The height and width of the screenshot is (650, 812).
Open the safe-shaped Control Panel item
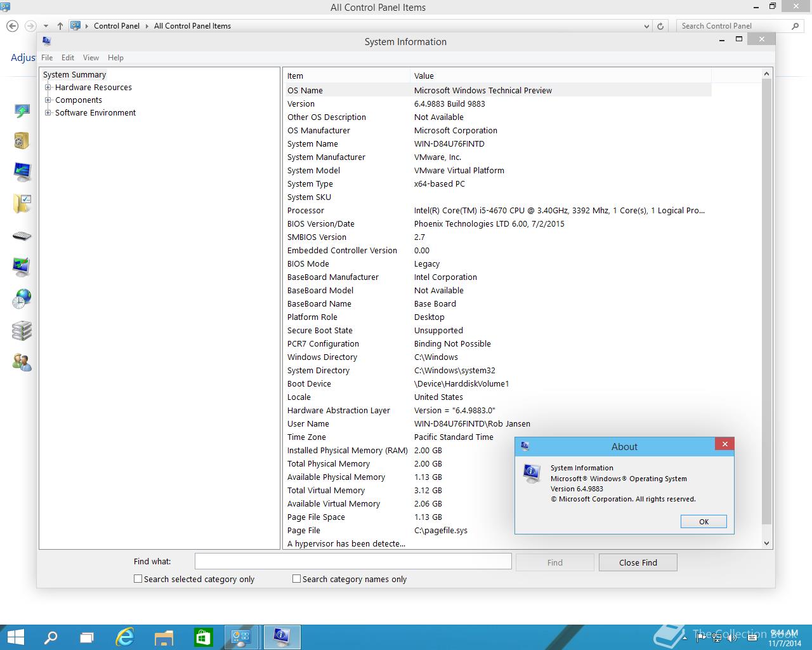(22, 140)
